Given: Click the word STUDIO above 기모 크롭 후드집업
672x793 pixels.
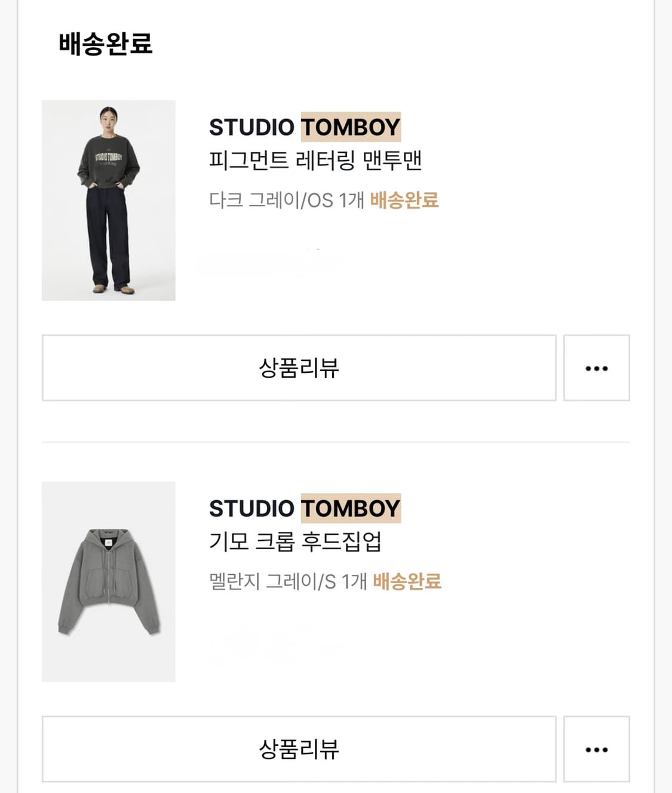Looking at the screenshot, I should 251,509.
